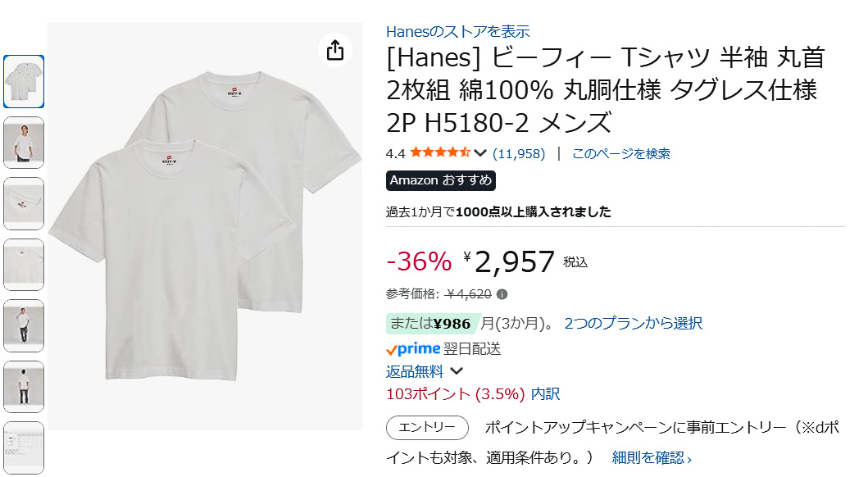The width and height of the screenshot is (868, 477).
Task: View the 11,958 customer ratings
Action: (x=518, y=152)
